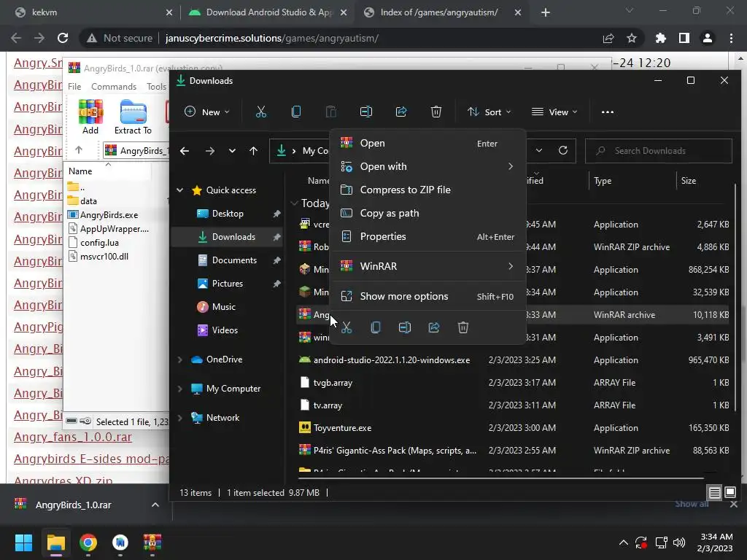Click the Cut icon in Explorer toolbar
This screenshot has width=747, height=560.
point(260,112)
